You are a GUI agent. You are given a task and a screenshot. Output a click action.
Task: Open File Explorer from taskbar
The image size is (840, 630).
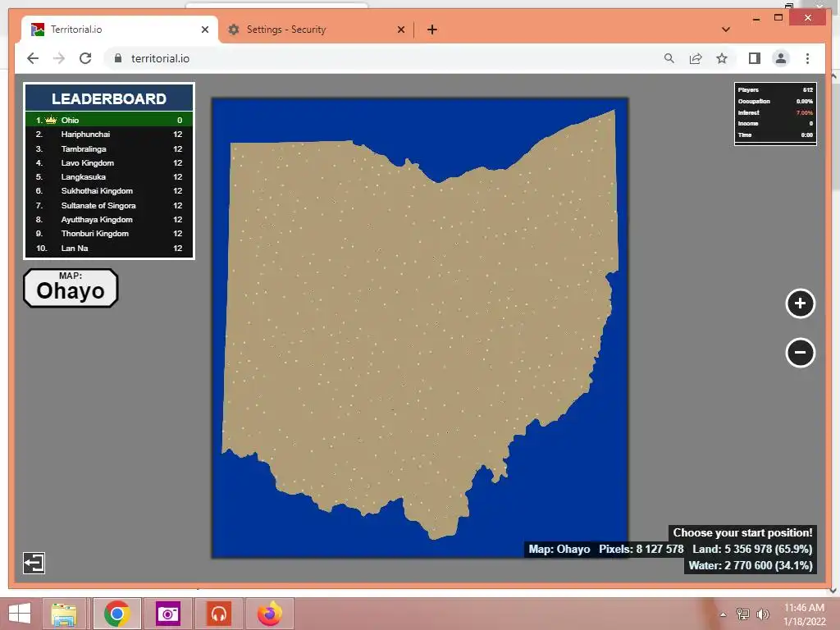[64, 614]
